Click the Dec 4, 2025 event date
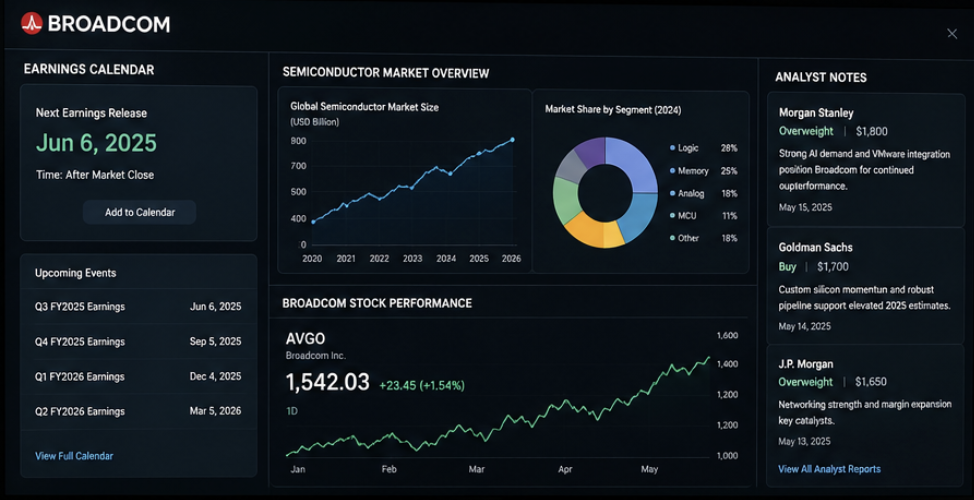The image size is (974, 500). [216, 376]
